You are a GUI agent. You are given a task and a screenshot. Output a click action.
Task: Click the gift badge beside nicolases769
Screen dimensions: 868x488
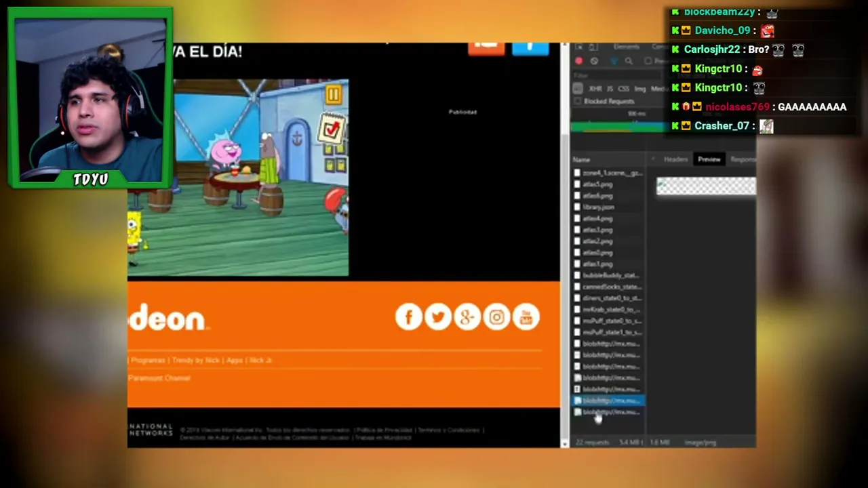(x=686, y=107)
